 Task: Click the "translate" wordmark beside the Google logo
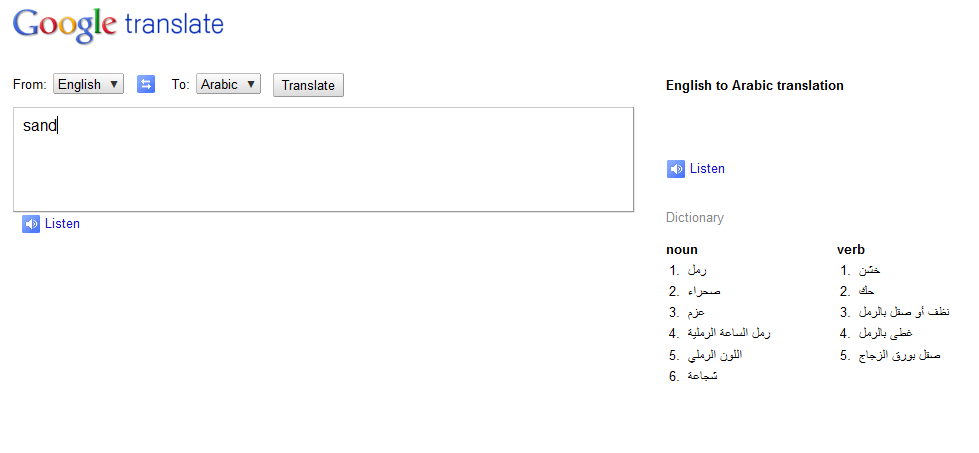[175, 24]
